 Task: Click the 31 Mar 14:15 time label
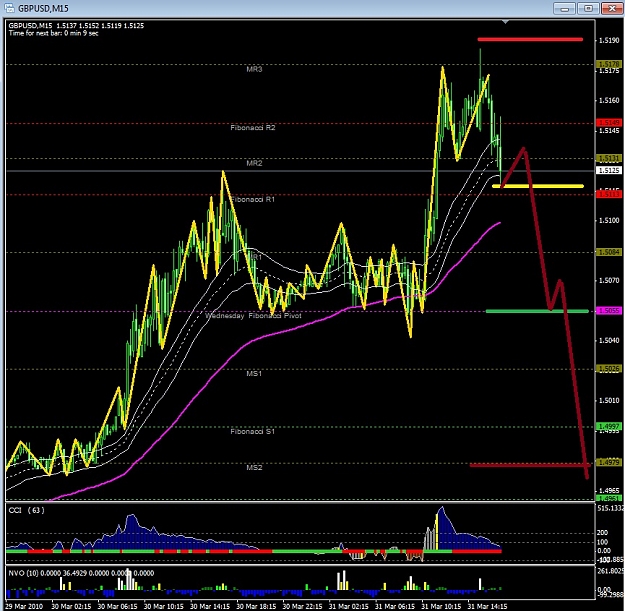click(487, 606)
